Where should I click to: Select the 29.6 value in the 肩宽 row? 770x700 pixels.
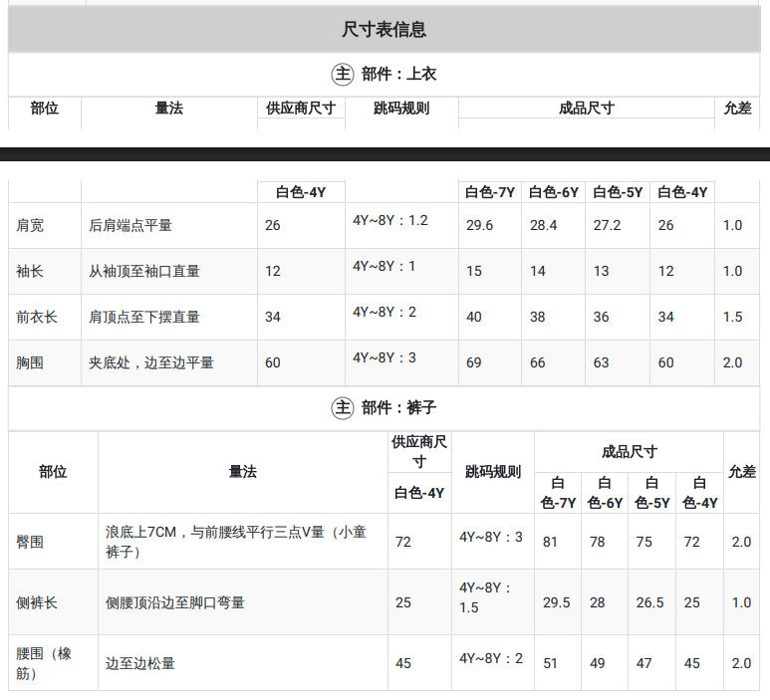(480, 225)
